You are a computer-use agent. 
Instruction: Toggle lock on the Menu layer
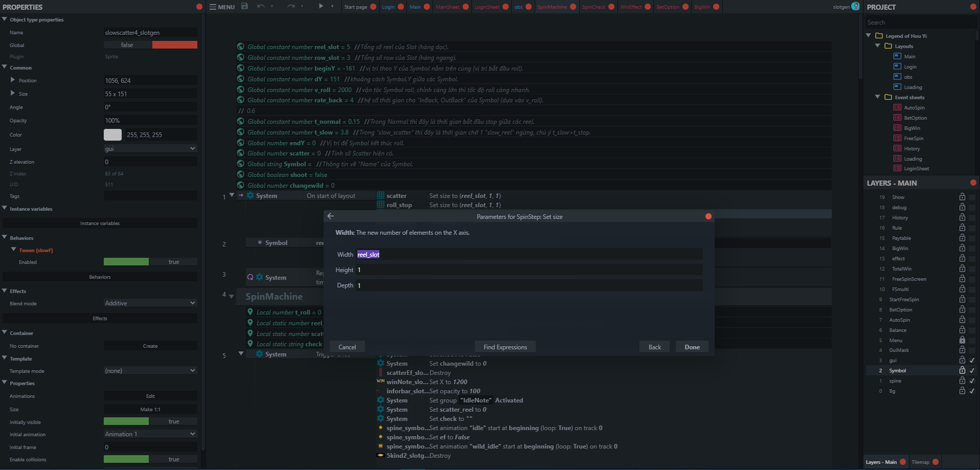(x=962, y=340)
